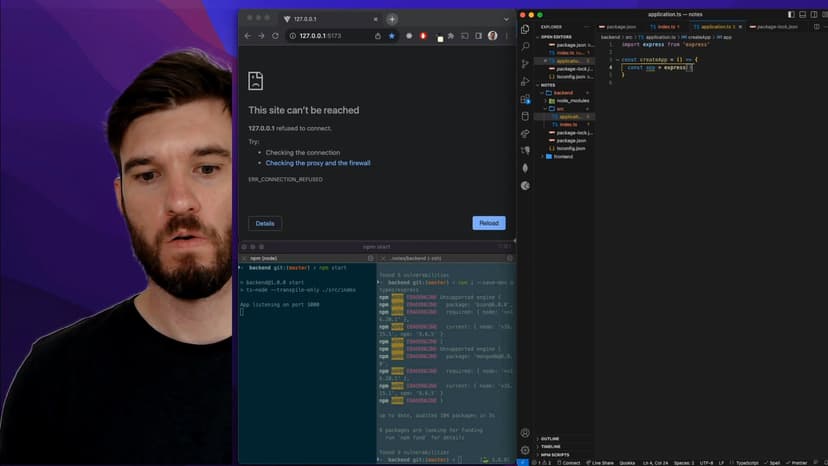Switch to the package-lock.json editor tab
The height and width of the screenshot is (466, 828).
point(777,27)
